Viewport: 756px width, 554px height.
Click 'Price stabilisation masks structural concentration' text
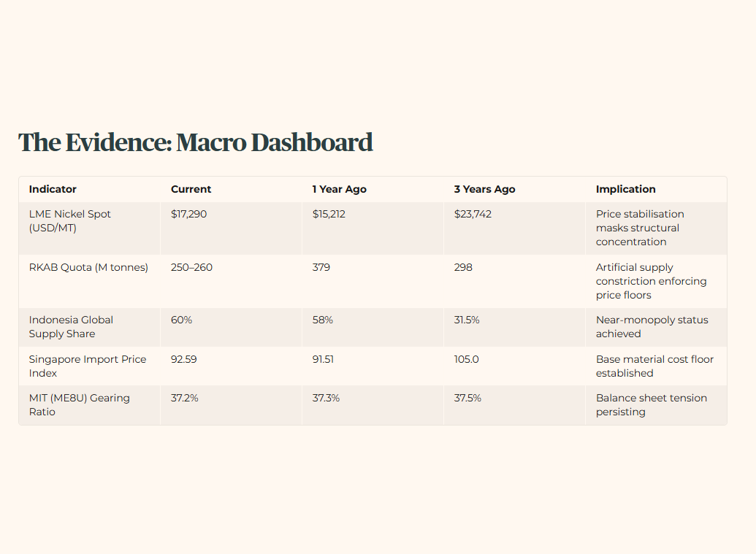[x=640, y=228]
